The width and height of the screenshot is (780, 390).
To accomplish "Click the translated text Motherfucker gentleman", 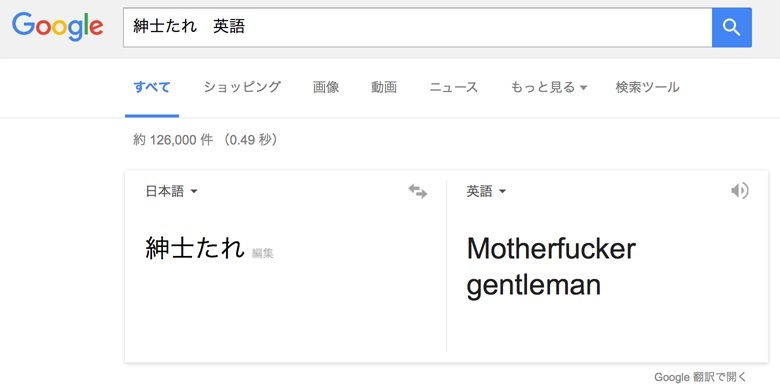I will 551,267.
